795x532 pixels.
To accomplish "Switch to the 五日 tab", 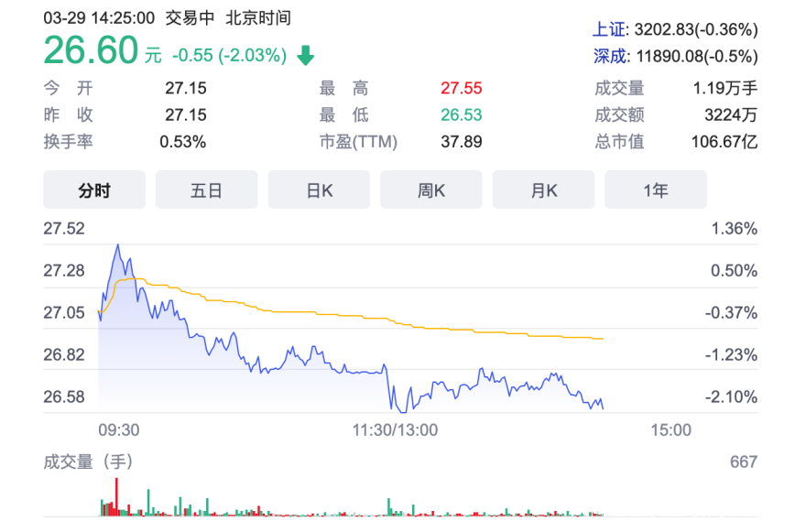I will click(x=206, y=190).
